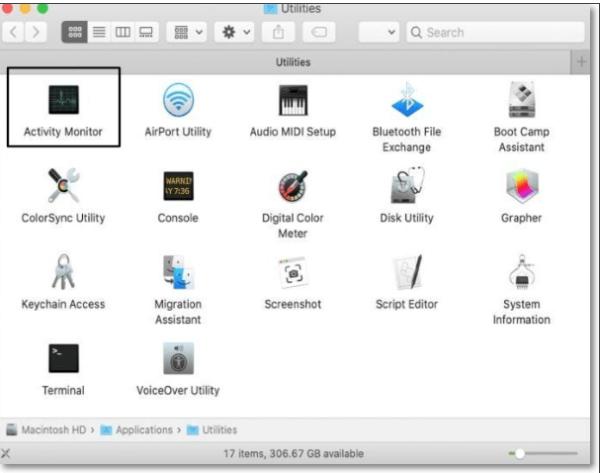The image size is (602, 473).
Task: Click the Console label text
Action: [178, 218]
